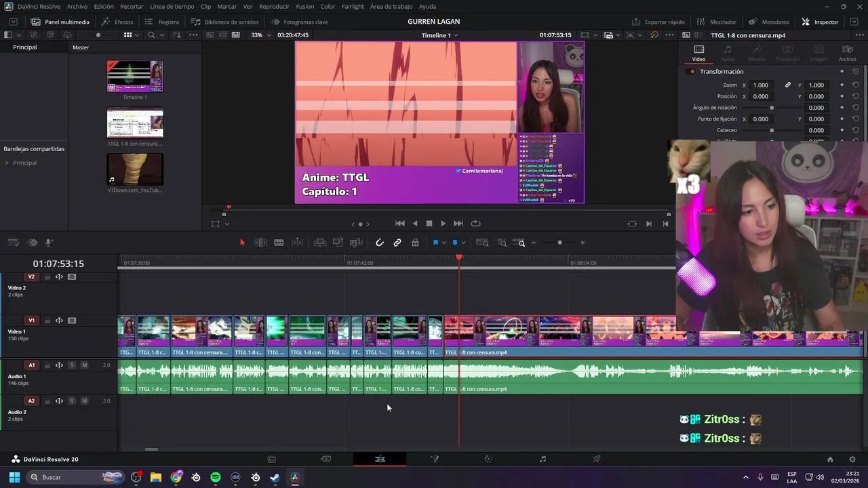This screenshot has width=868, height=488.
Task: Click the Full extent zoom icon
Action: [x=482, y=243]
